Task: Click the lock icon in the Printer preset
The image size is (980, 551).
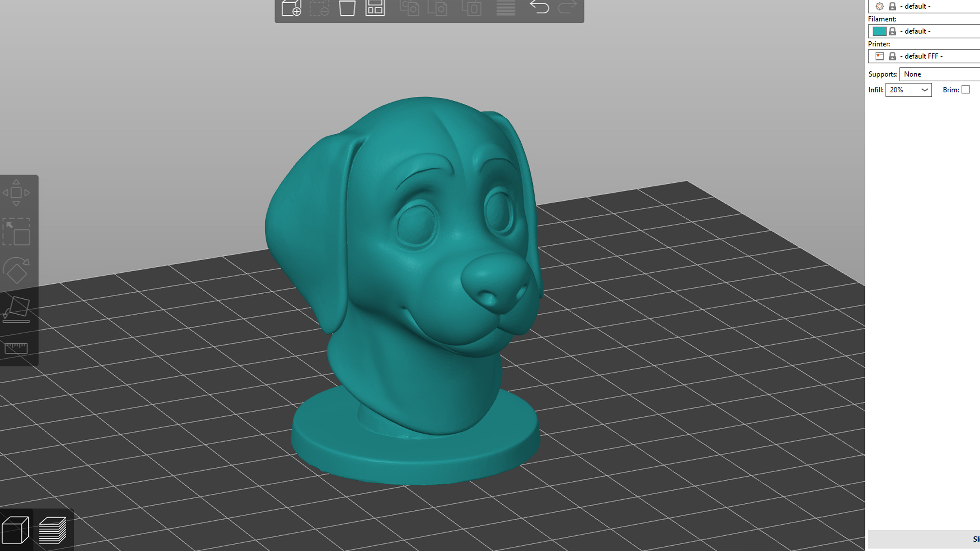Action: pyautogui.click(x=892, y=56)
